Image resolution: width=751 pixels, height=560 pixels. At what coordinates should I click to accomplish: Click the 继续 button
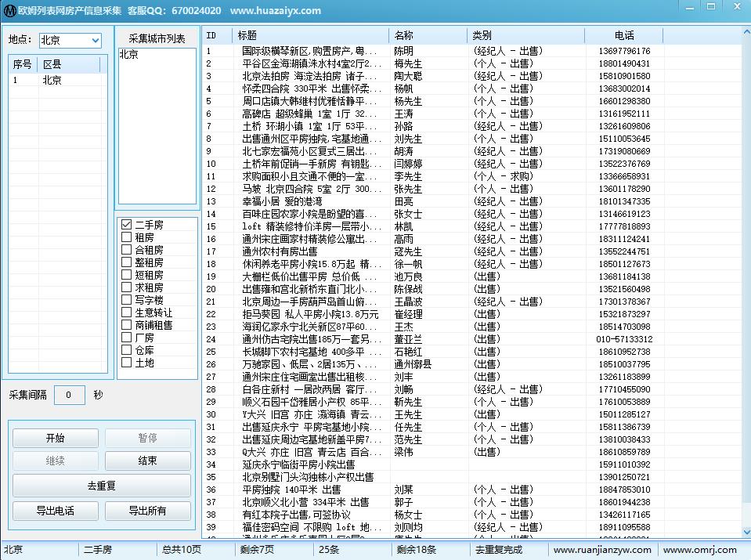56,461
